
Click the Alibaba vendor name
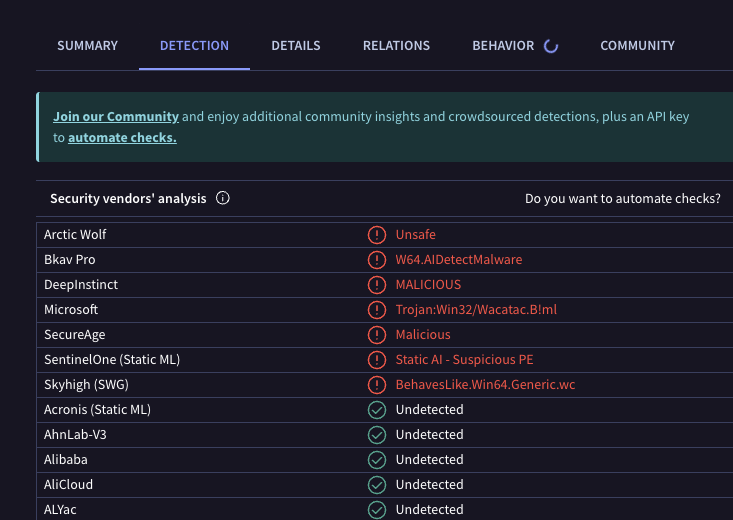(65, 459)
